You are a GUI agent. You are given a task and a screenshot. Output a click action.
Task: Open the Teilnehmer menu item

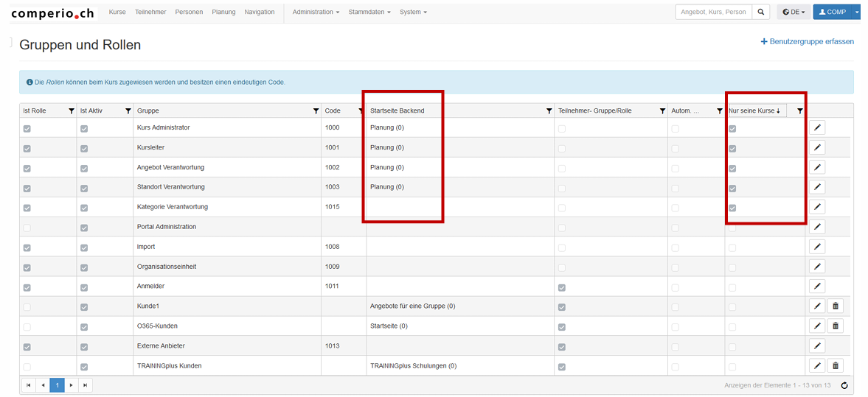pyautogui.click(x=150, y=12)
